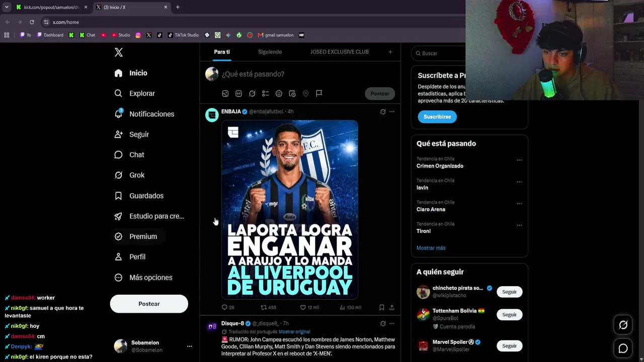This screenshot has height=362, width=644.
Task: Ask Grok about the ENBAJA post
Action: point(383,112)
